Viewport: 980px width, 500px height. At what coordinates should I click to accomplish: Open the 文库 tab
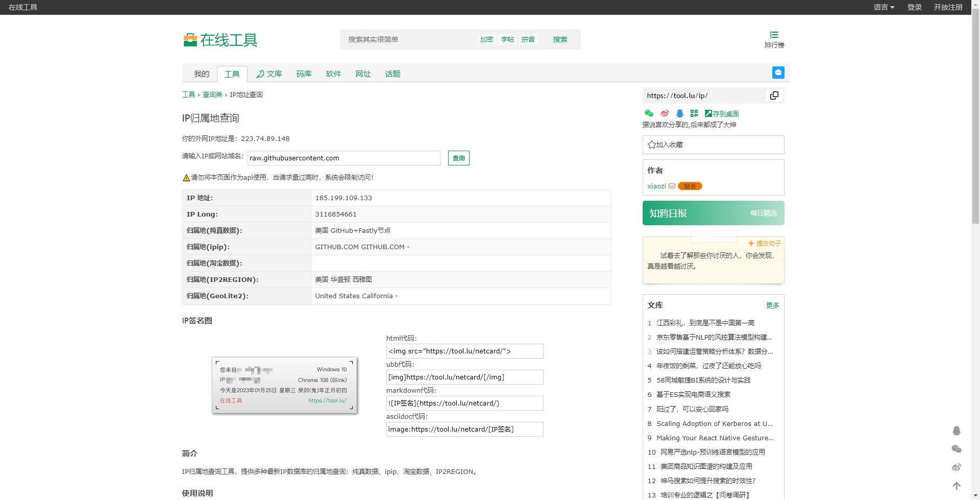pos(269,74)
